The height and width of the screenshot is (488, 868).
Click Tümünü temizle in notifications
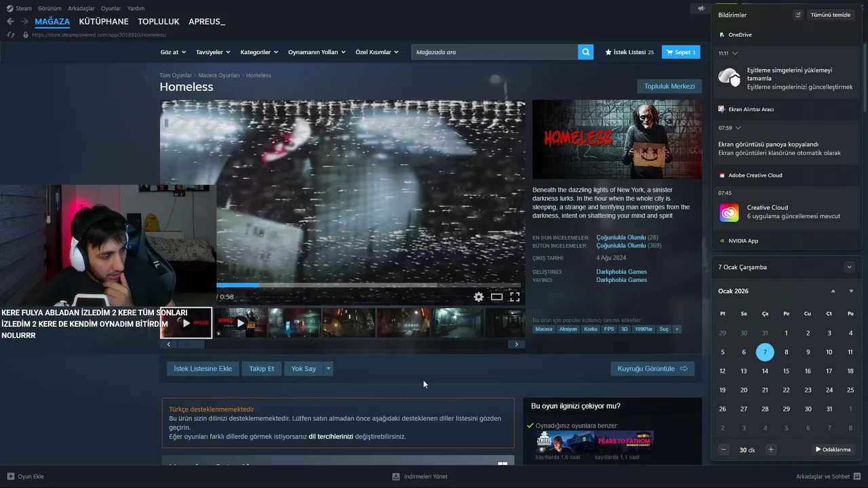pyautogui.click(x=831, y=15)
